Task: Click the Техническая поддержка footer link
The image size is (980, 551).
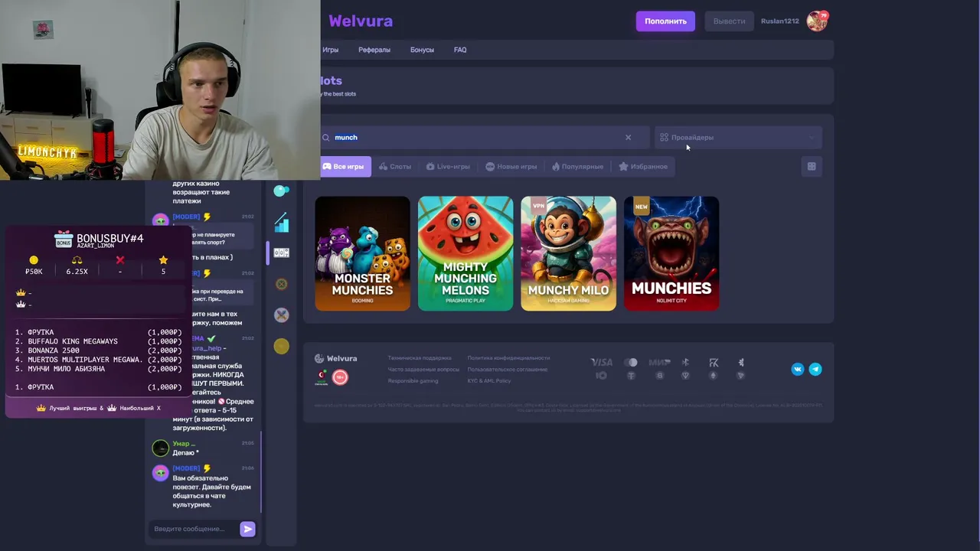Action: [420, 358]
